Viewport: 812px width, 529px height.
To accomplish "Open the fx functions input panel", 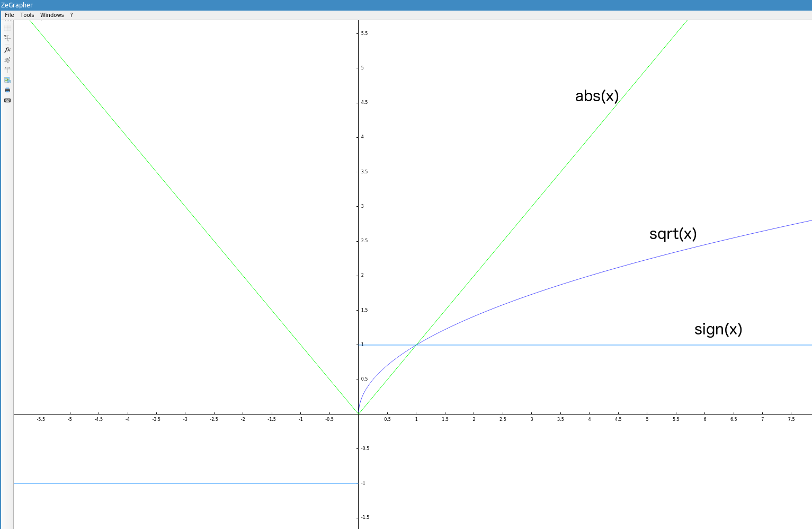I will [7, 49].
